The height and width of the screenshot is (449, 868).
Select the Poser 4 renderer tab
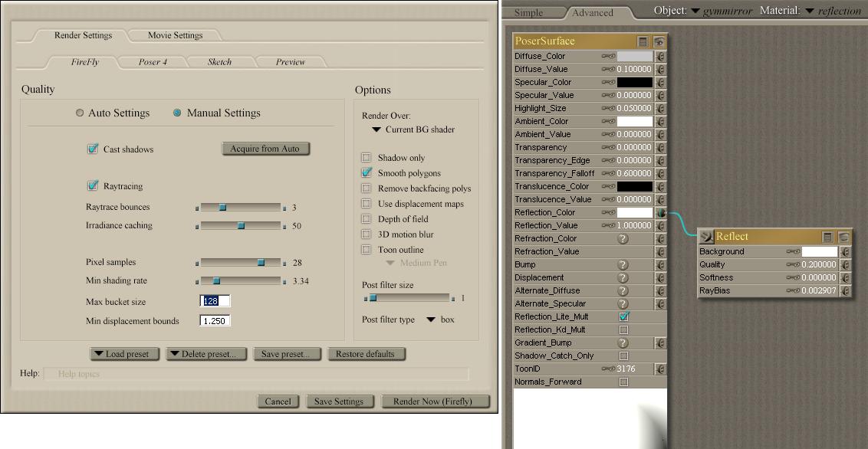153,62
